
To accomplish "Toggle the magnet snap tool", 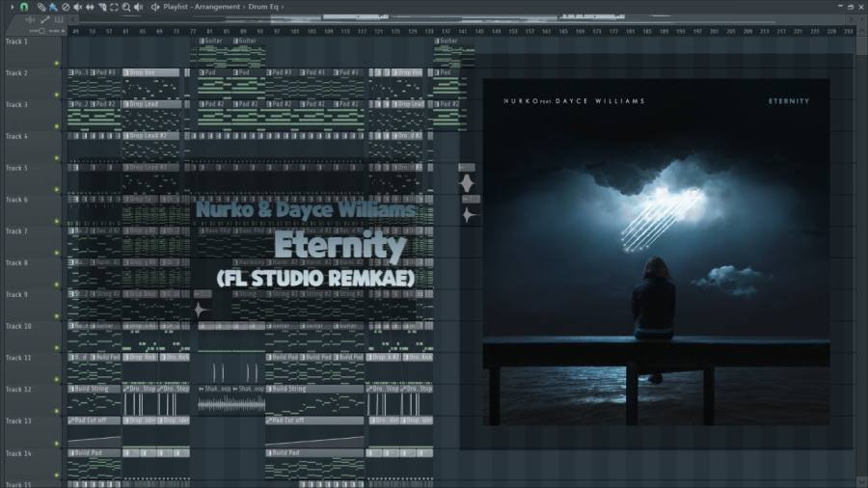I will 24,7.
